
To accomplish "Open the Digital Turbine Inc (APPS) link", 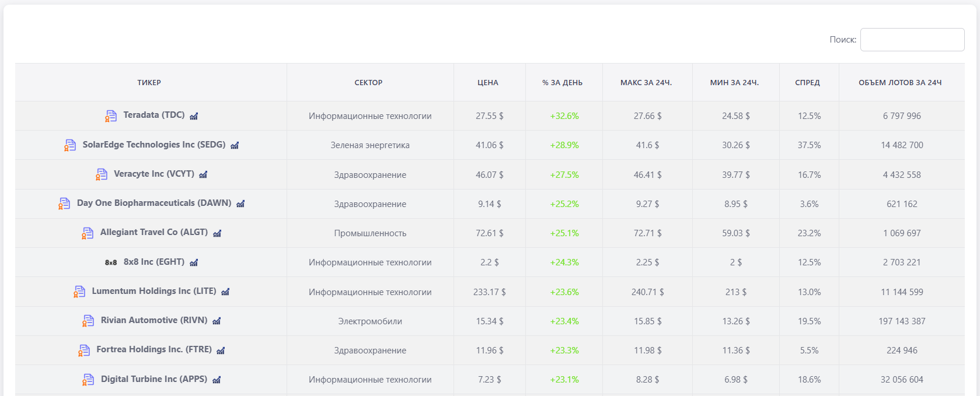I will [154, 379].
